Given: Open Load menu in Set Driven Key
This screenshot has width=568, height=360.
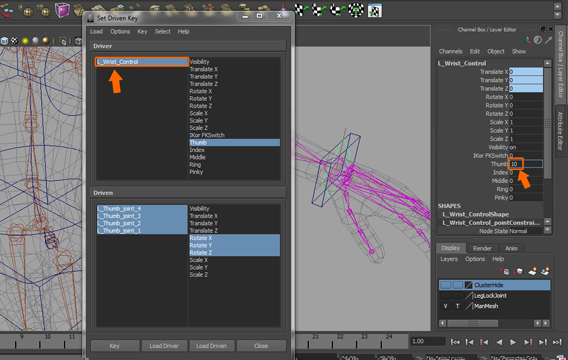Looking at the screenshot, I should (96, 32).
